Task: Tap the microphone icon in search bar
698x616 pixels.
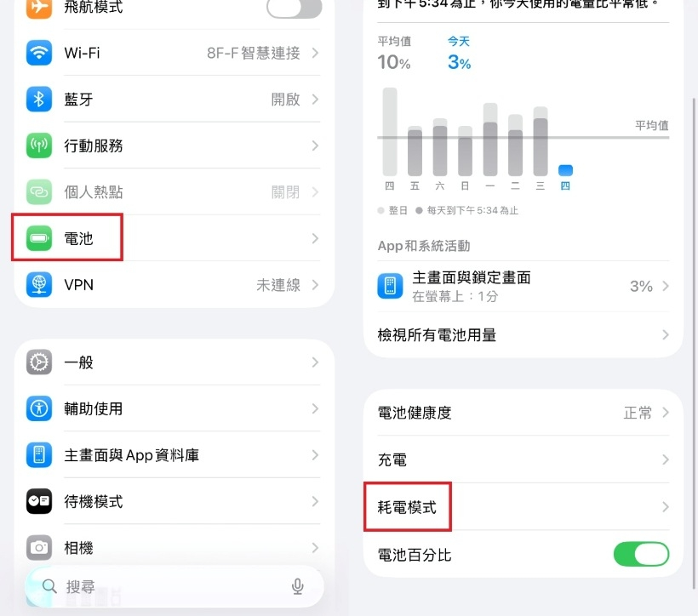Action: (297, 586)
